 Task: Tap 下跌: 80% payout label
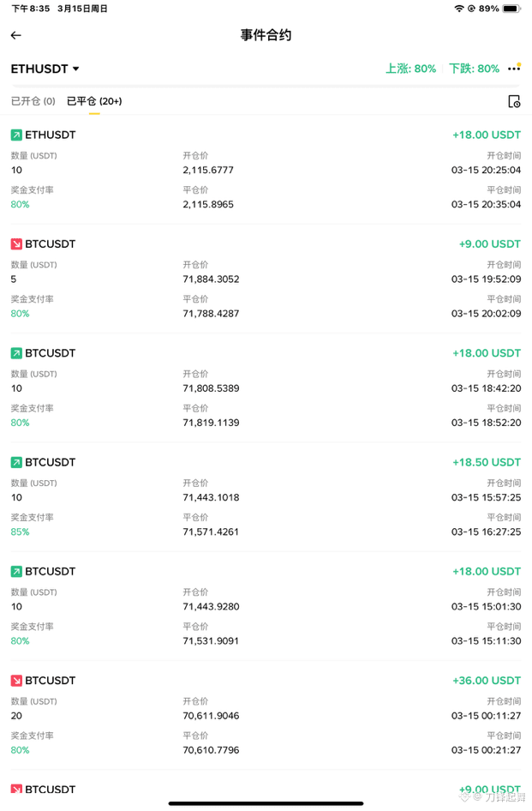point(474,69)
